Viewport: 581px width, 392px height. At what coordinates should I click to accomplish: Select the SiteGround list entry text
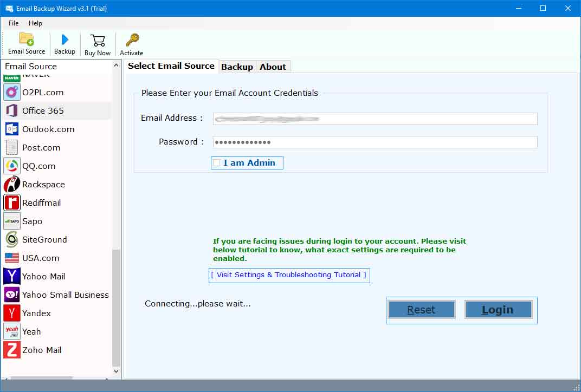(x=45, y=239)
